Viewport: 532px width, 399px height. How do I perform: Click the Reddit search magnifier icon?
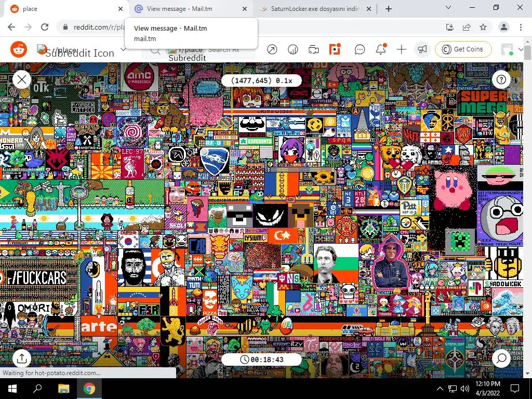coord(155,50)
